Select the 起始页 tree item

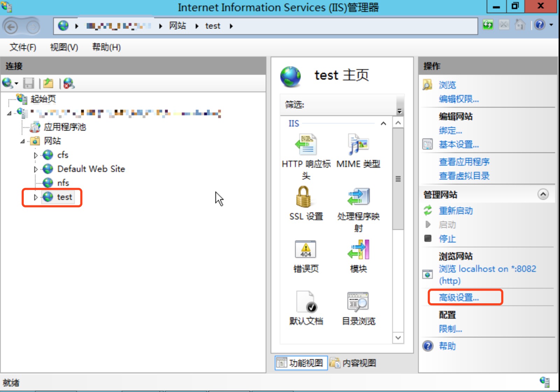point(43,99)
